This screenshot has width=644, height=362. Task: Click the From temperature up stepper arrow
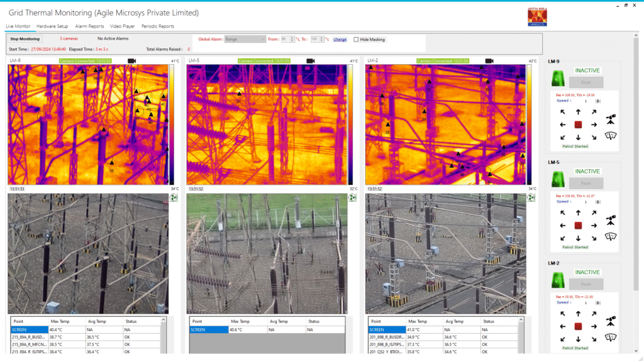pyautogui.click(x=291, y=38)
